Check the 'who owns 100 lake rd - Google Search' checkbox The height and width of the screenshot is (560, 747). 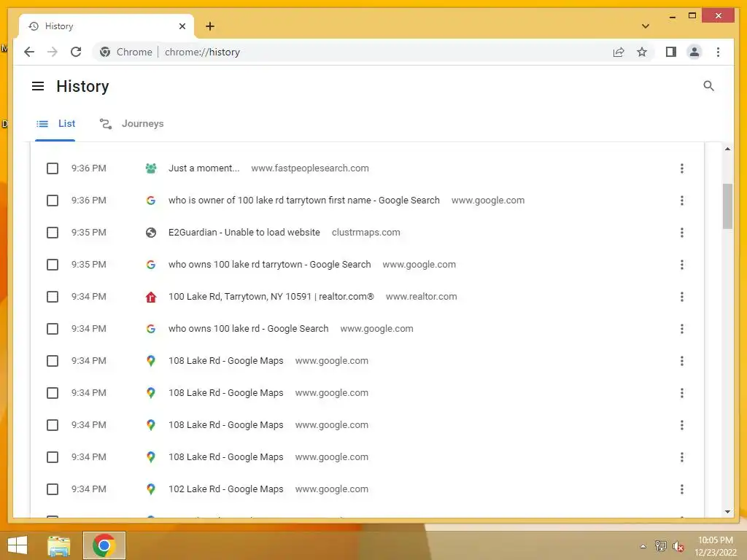click(x=53, y=329)
